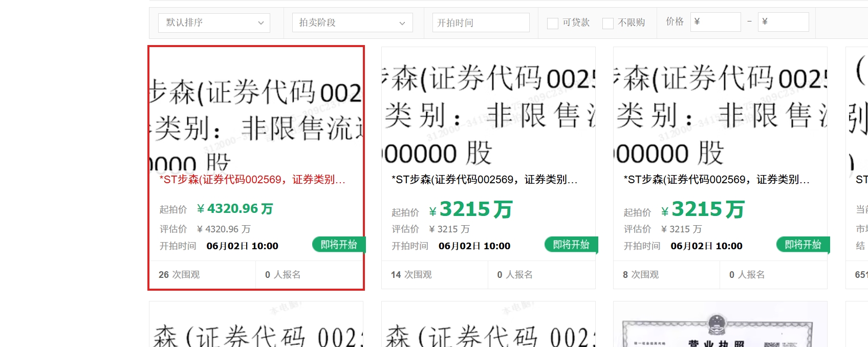868x347 pixels.
Task: Click the 8 次围观 view count
Action: [641, 275]
